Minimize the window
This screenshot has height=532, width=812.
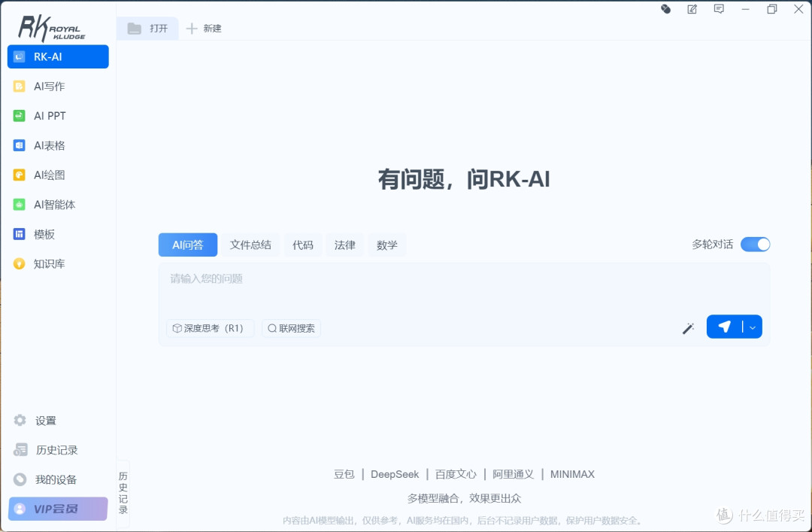[x=745, y=9]
